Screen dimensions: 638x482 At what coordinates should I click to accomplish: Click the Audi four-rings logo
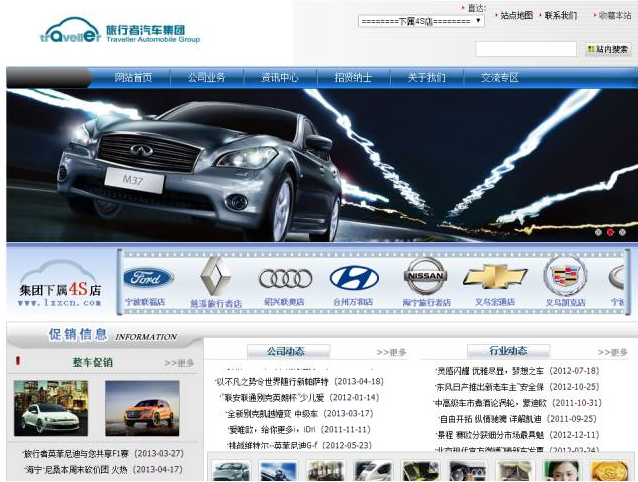(285, 277)
